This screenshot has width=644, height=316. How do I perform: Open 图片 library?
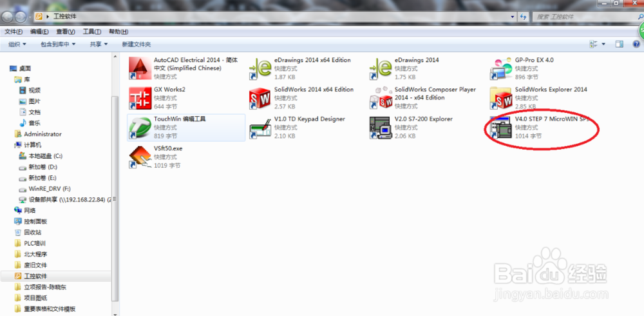30,101
